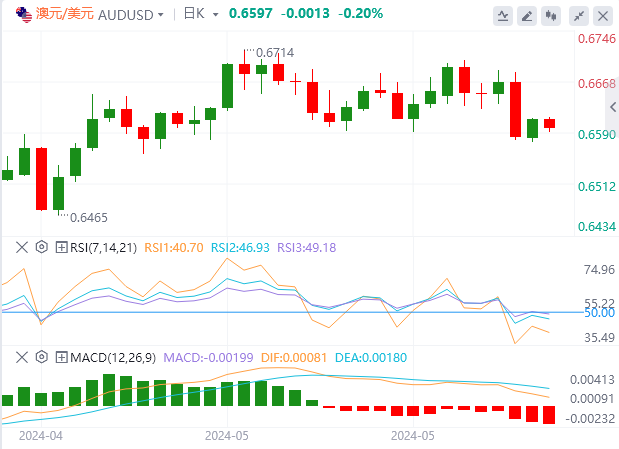
Task: Click the 0.6714 high price marker
Action: coord(275,53)
